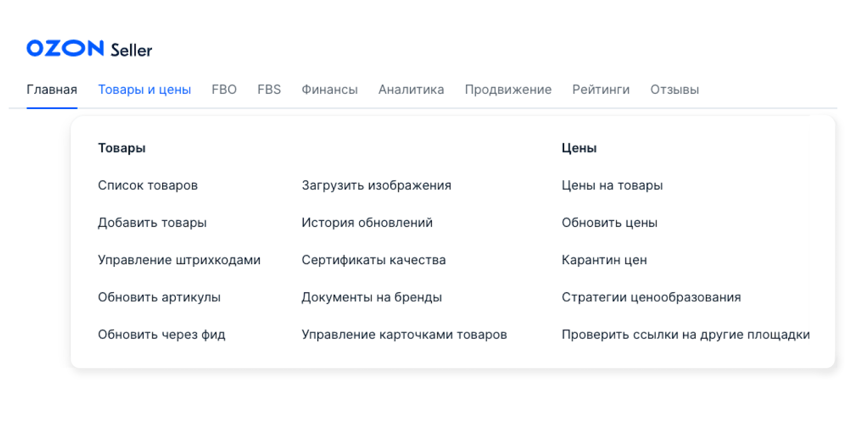Open the Отзывы tab
This screenshot has width=868, height=422.
(x=675, y=89)
